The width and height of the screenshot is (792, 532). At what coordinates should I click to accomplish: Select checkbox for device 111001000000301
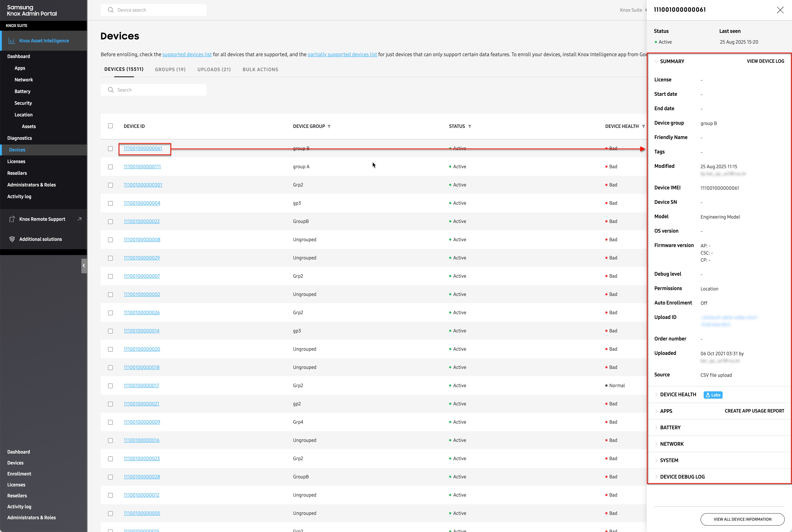click(x=110, y=185)
